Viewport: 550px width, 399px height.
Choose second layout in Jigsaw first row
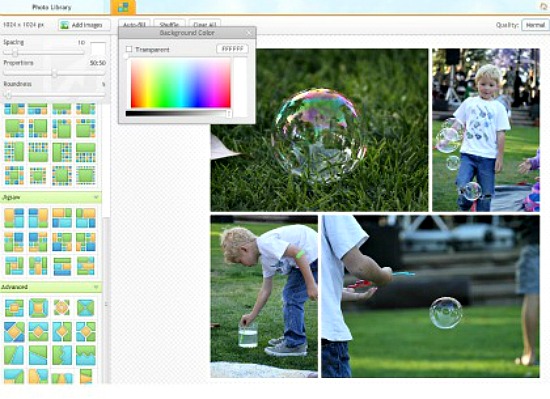38,218
